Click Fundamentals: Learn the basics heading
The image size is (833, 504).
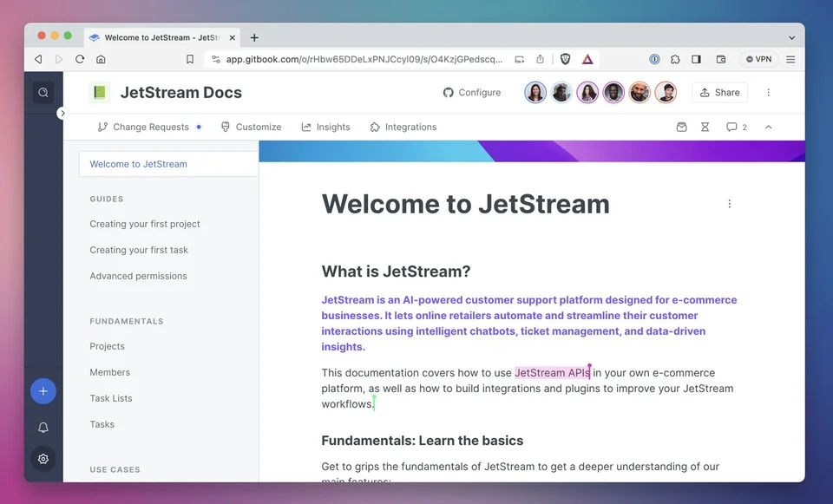423,441
